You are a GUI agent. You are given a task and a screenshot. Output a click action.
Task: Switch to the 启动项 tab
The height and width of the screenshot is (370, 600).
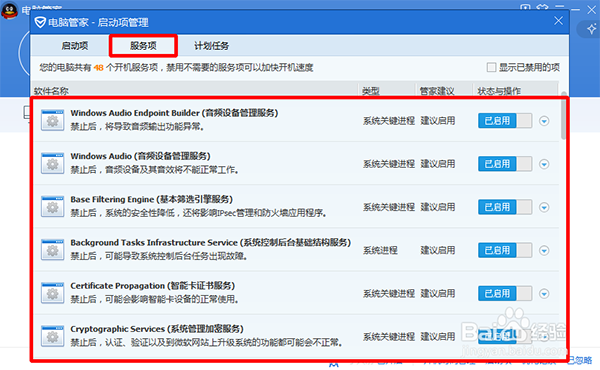click(75, 46)
